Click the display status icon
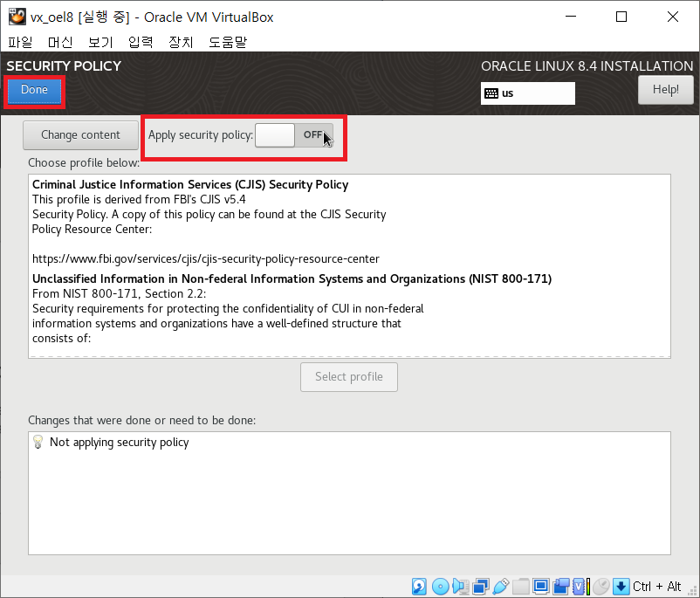This screenshot has width=700, height=598. tap(540, 587)
